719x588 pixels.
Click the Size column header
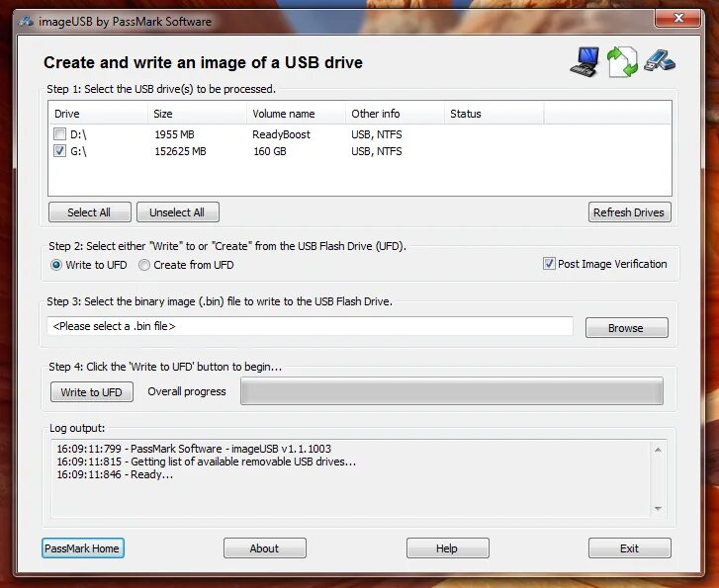[197, 114]
